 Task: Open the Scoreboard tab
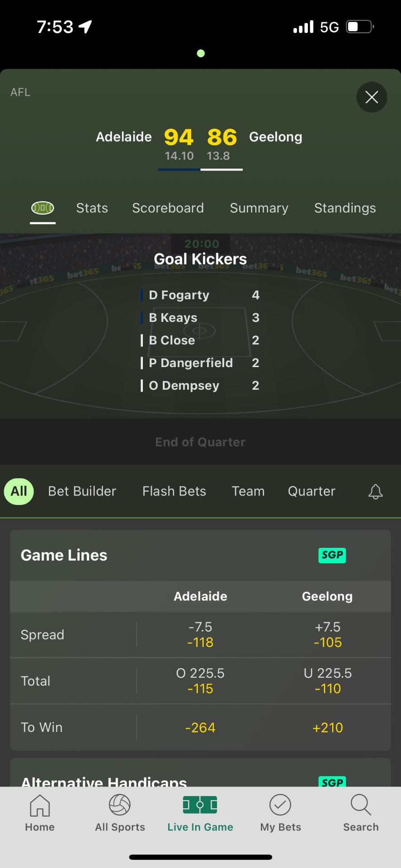tap(168, 208)
